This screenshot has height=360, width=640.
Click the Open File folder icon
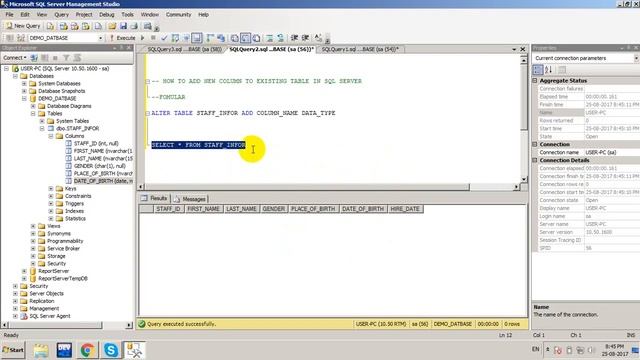112,26
